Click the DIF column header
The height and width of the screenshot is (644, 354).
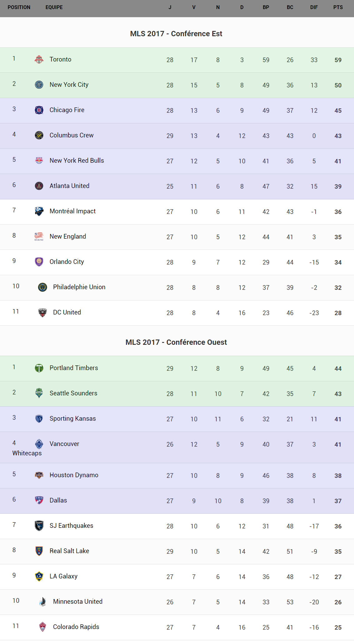pyautogui.click(x=314, y=7)
